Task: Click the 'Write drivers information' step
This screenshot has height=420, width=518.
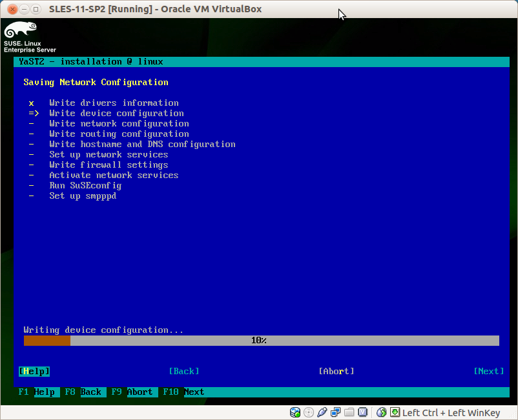Action: click(x=114, y=103)
